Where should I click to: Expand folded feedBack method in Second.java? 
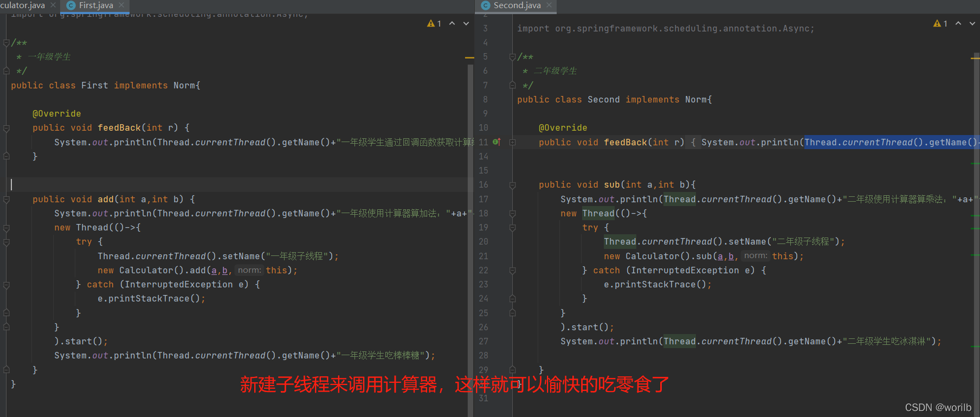tap(512, 142)
